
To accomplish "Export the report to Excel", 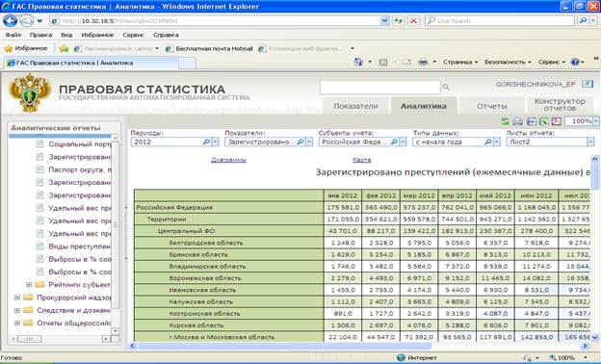I will (x=543, y=121).
